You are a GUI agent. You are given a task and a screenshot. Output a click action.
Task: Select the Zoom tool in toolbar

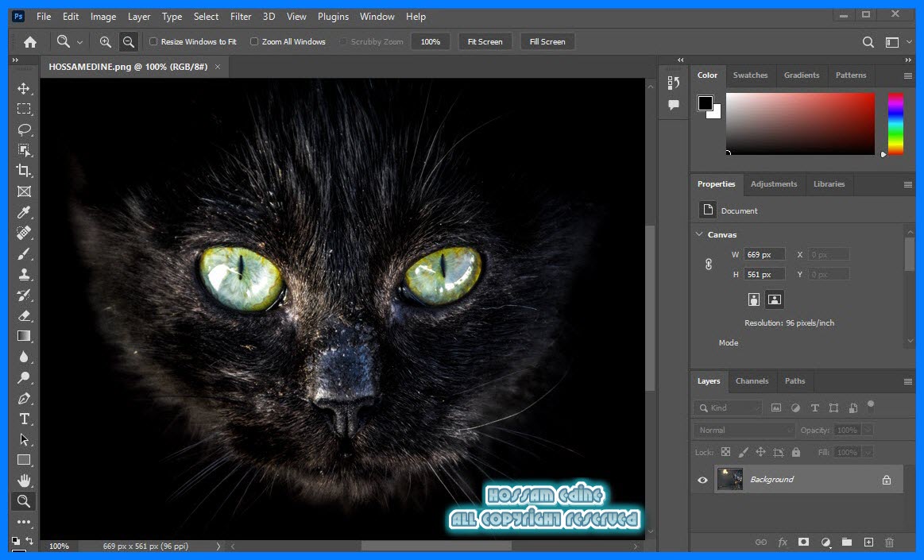(24, 501)
